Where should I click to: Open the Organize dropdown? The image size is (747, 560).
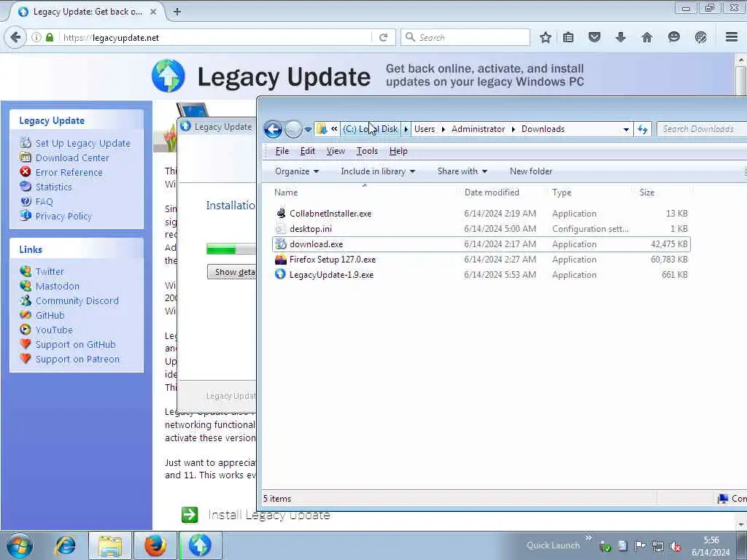click(x=297, y=171)
